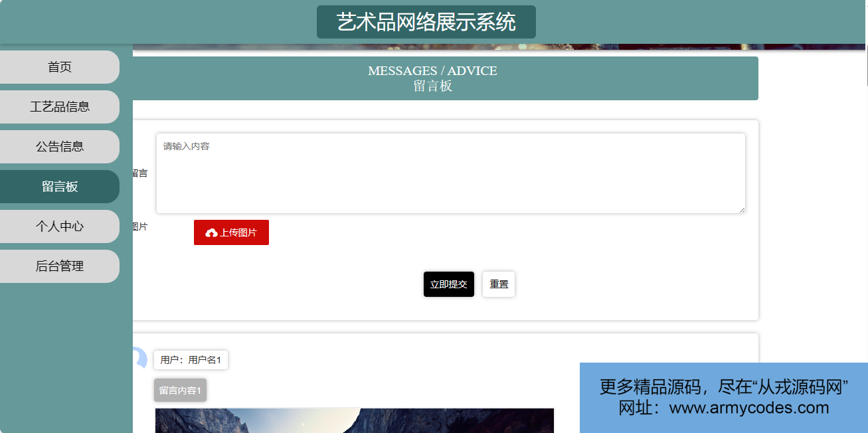Click the 留言内容1 message tag
This screenshot has height=433, width=868.
click(180, 390)
